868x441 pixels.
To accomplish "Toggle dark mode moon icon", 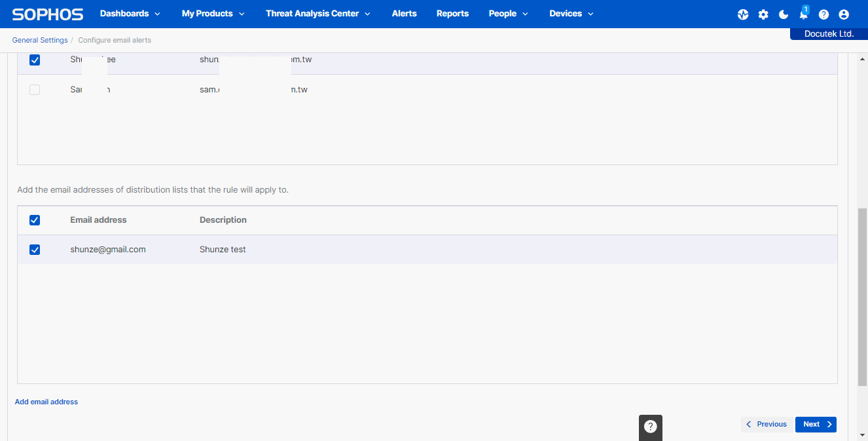I will [784, 14].
